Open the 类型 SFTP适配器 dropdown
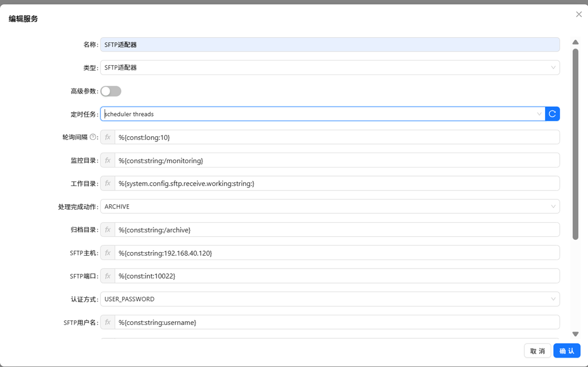 pyautogui.click(x=329, y=68)
